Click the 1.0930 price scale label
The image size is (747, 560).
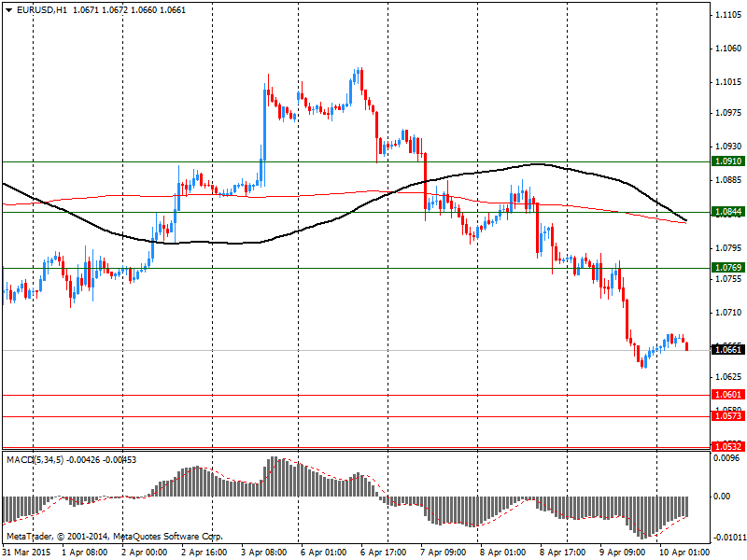(728, 147)
